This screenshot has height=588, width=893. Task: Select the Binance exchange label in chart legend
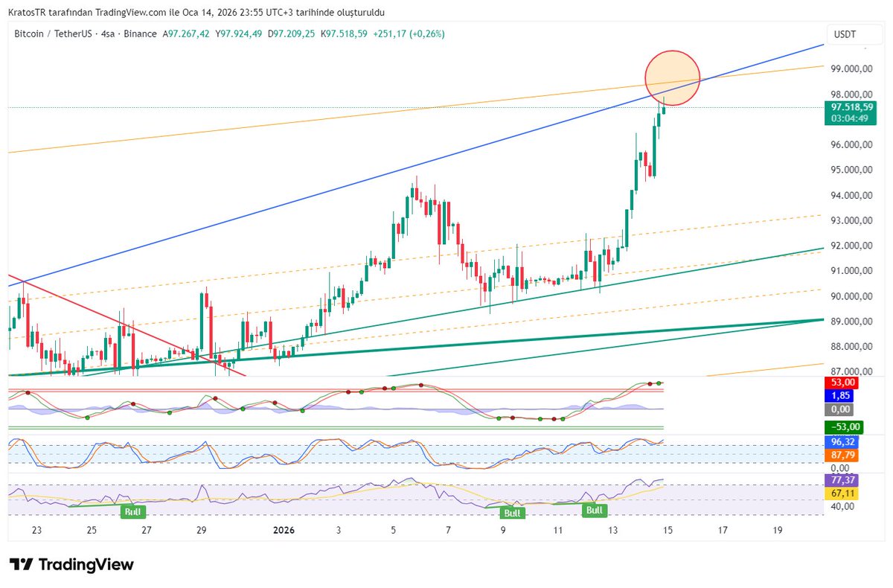(138, 33)
